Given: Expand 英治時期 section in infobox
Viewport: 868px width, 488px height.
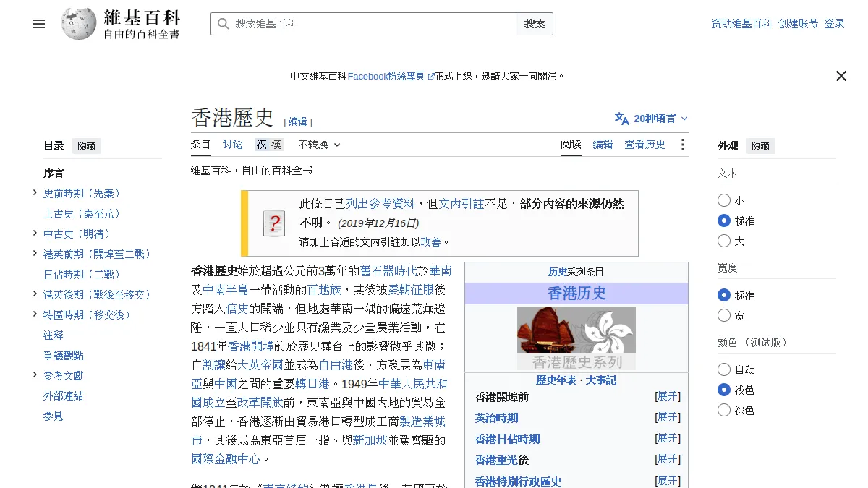Looking at the screenshot, I should [x=668, y=418].
